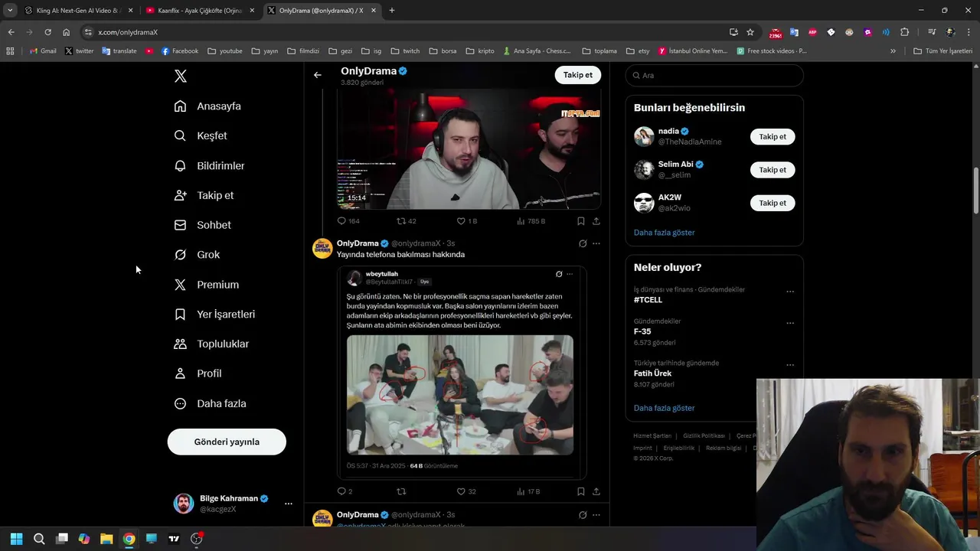Open Fatih Ürek trending topic

[652, 373]
